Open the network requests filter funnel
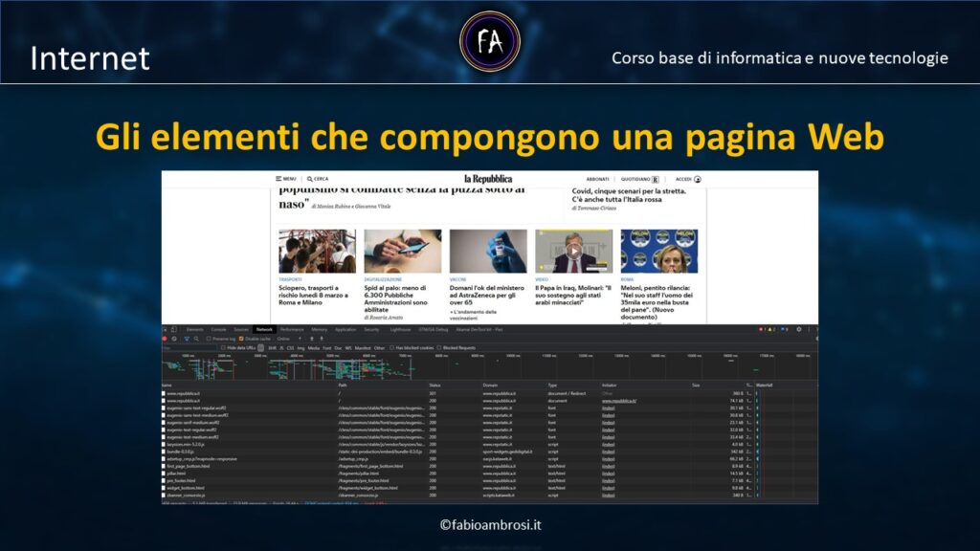 pyautogui.click(x=187, y=341)
